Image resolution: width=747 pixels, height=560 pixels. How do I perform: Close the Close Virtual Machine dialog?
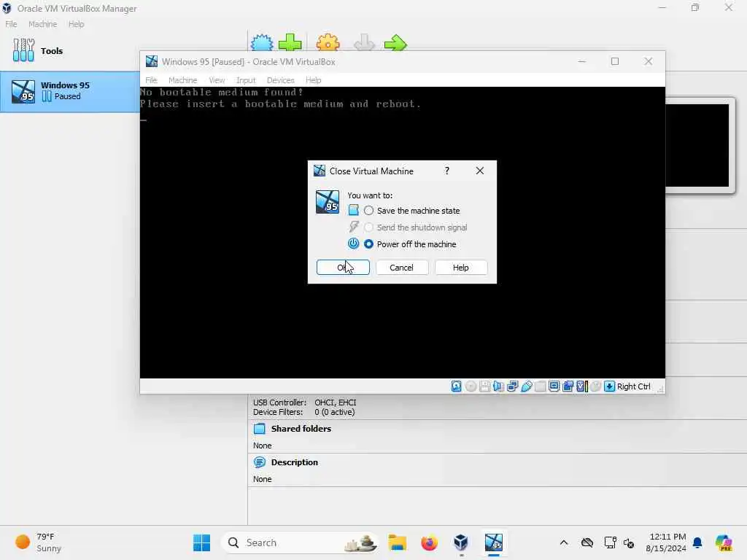[x=480, y=171]
